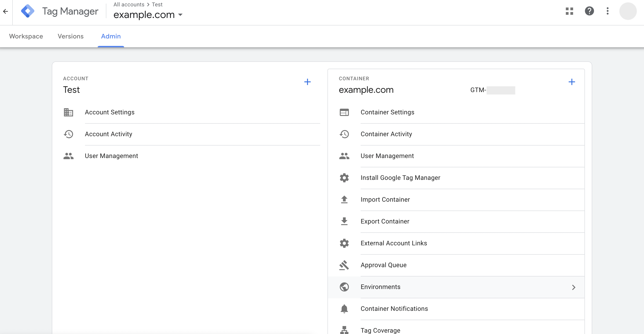Click the Account Settings building icon
644x334 pixels.
[68, 112]
